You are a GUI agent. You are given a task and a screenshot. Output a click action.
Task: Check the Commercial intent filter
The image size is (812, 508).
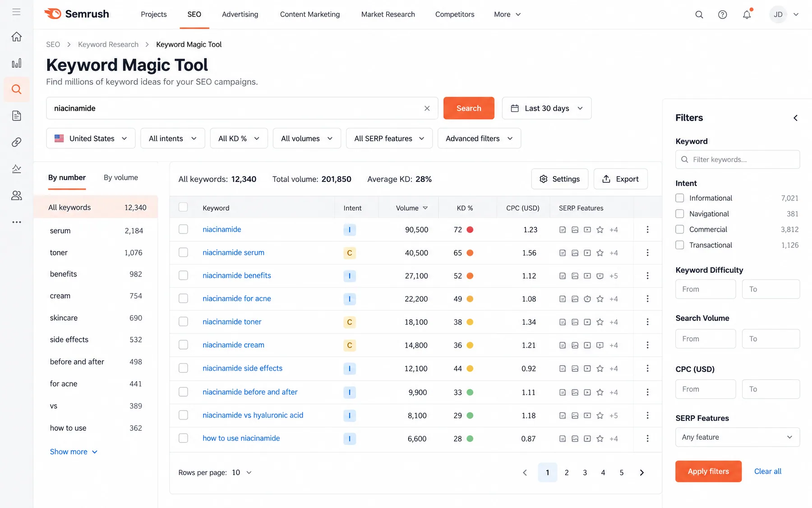[x=680, y=229]
